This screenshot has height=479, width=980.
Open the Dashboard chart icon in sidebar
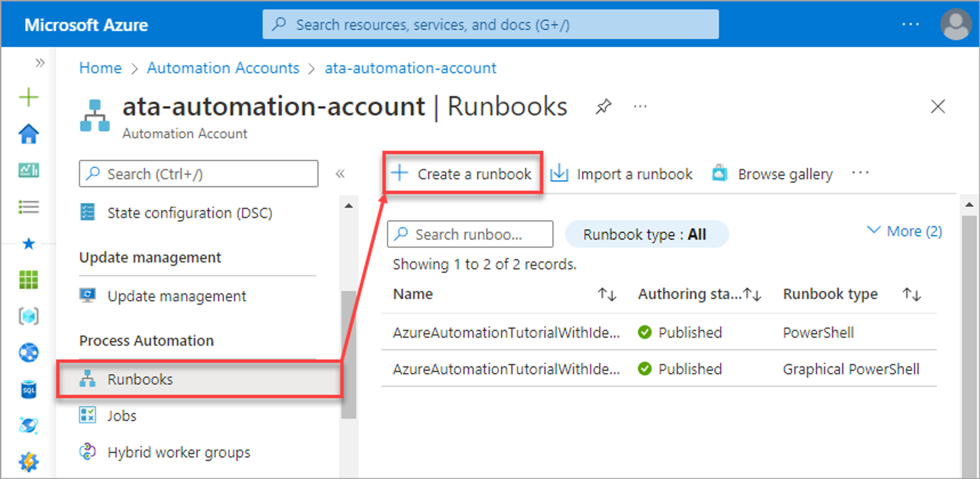click(x=28, y=170)
